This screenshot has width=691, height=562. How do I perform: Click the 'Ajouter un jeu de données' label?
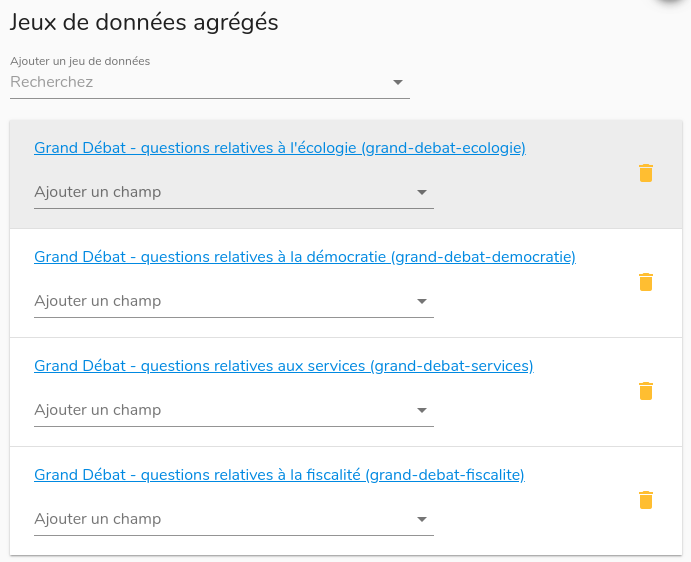[80, 61]
